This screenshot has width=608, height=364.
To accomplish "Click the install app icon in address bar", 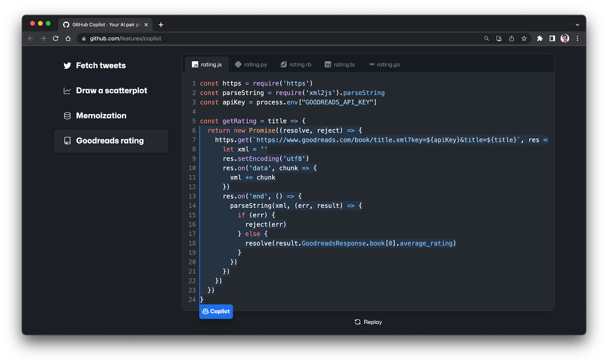I will [x=499, y=38].
